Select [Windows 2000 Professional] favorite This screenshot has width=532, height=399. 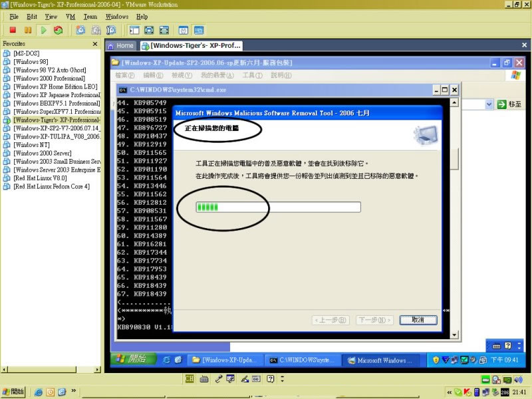point(49,78)
